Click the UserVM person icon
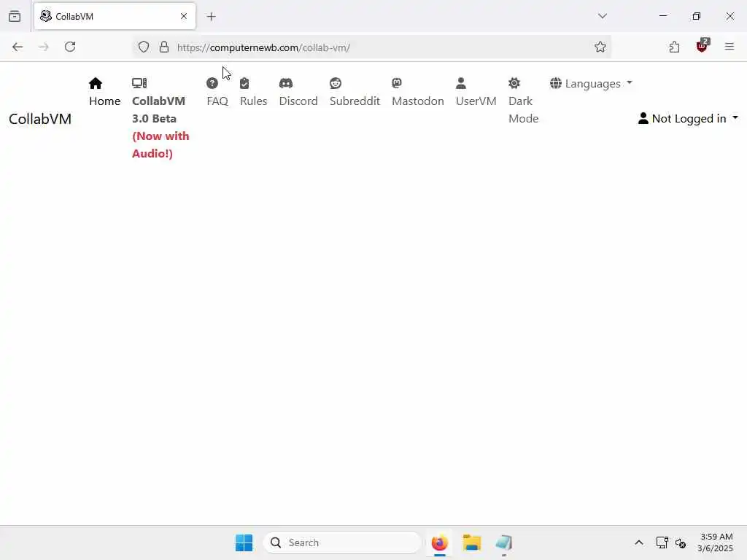 pos(461,83)
